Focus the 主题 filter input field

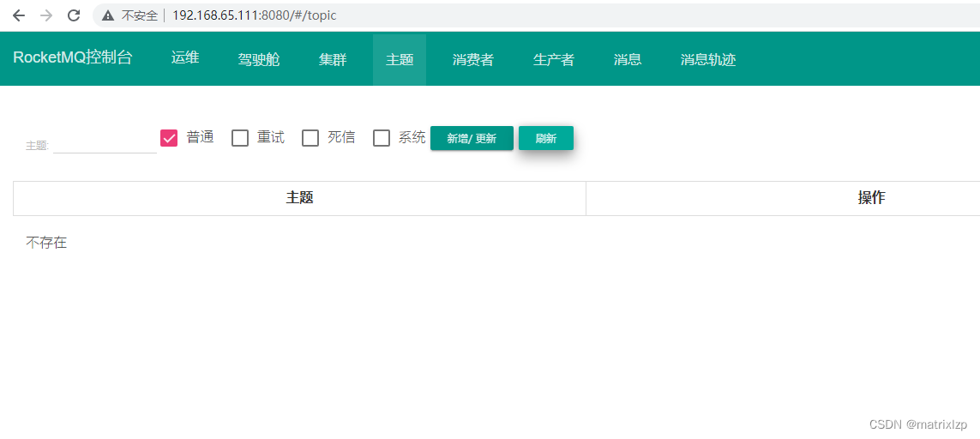coord(105,144)
